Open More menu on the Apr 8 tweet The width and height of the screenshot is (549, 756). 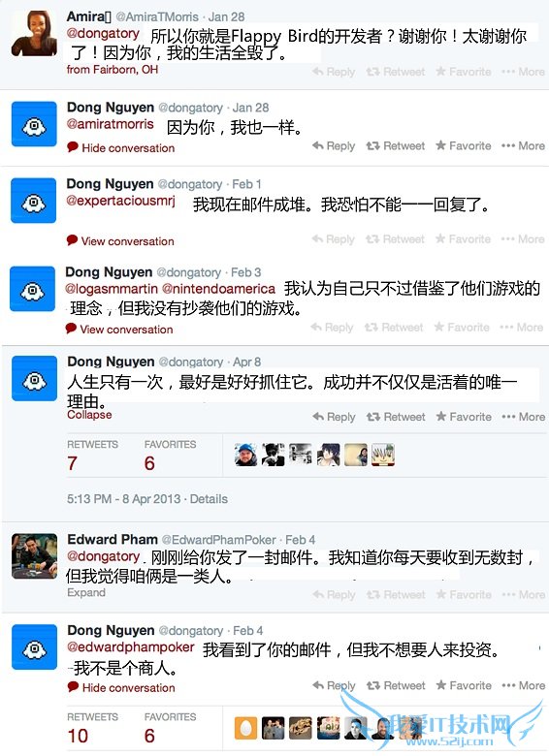[x=524, y=417]
